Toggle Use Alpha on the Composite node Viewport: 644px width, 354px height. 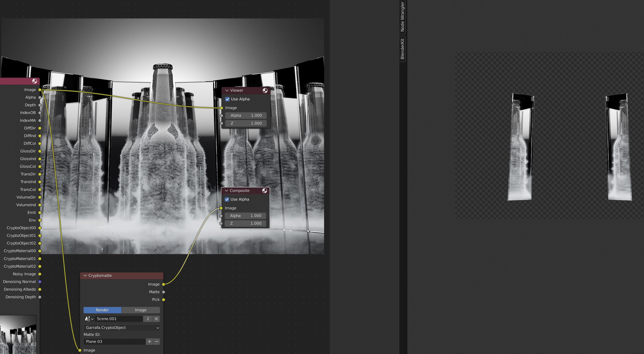point(227,199)
